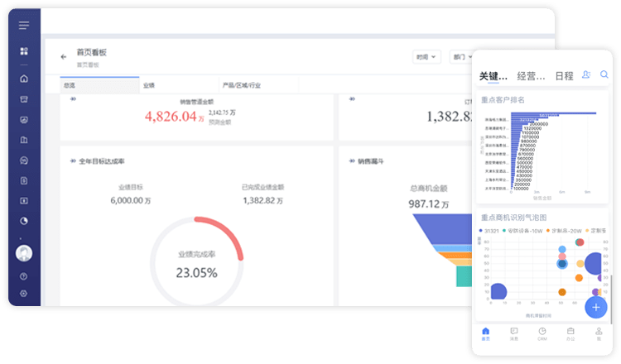621x364 pixels.
Task: Click the 2,142.75 万 forecast amount
Action: tap(222, 113)
